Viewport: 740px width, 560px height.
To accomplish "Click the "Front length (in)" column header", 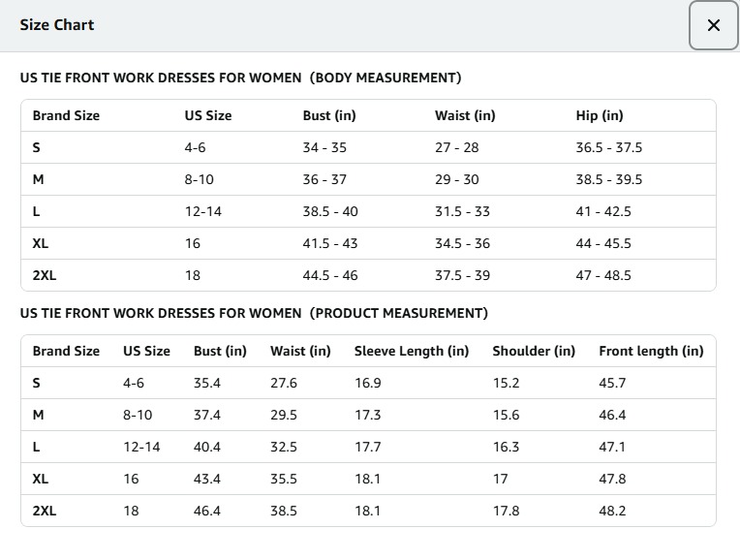I will 651,351.
